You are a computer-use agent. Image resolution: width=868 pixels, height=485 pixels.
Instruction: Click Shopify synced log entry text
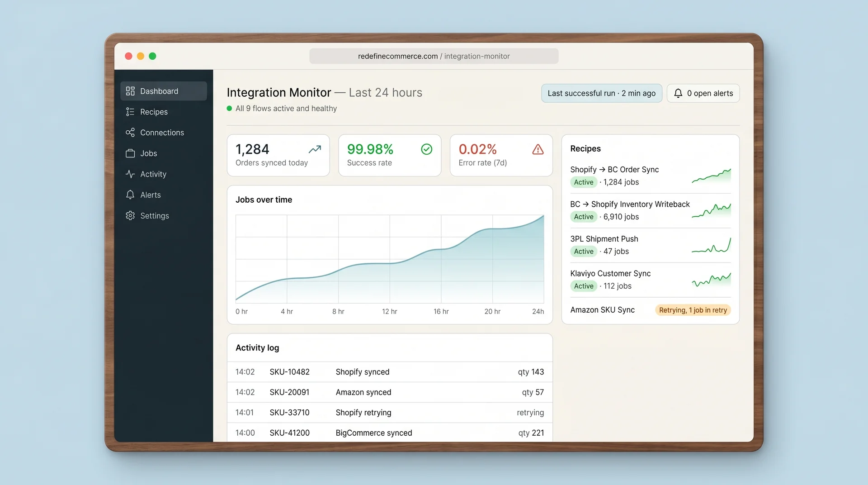(x=362, y=372)
